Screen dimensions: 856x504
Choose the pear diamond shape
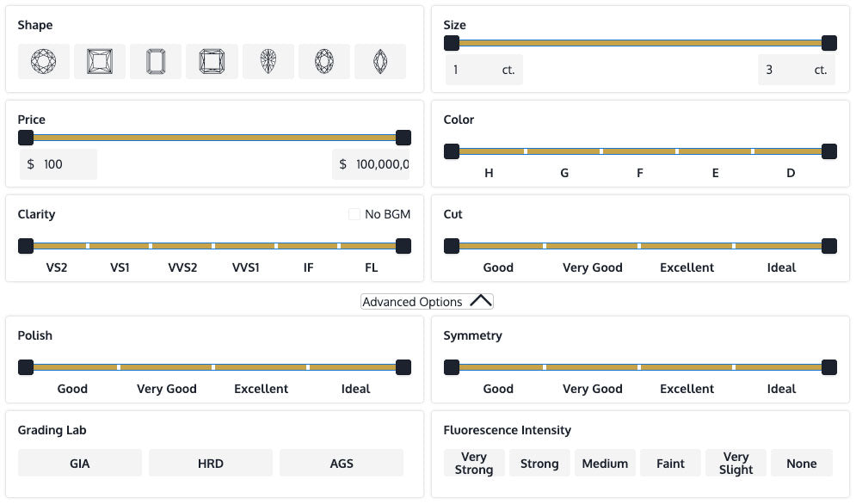pyautogui.click(x=268, y=62)
